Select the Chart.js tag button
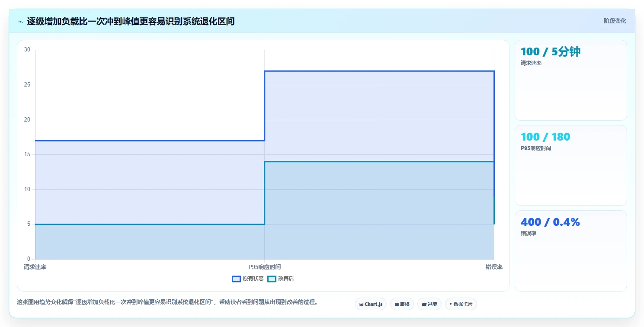 [371, 304]
